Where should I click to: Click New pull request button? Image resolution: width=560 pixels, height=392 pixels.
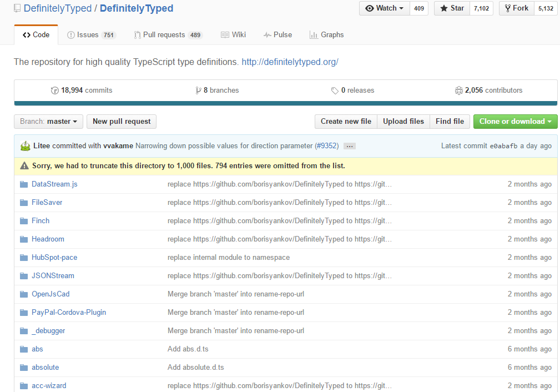point(122,122)
